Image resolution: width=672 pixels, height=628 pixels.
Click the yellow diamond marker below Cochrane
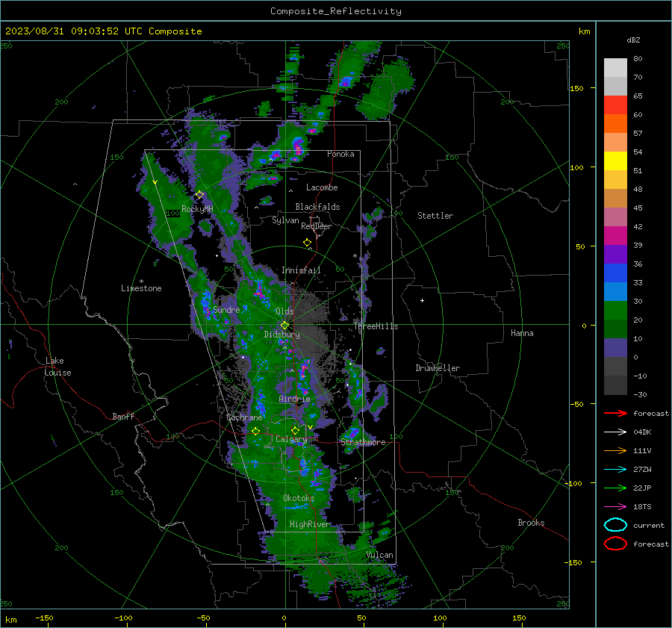point(255,431)
